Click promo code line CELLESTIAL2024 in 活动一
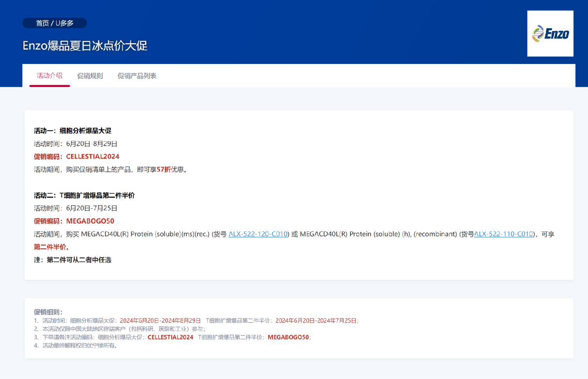 point(76,157)
